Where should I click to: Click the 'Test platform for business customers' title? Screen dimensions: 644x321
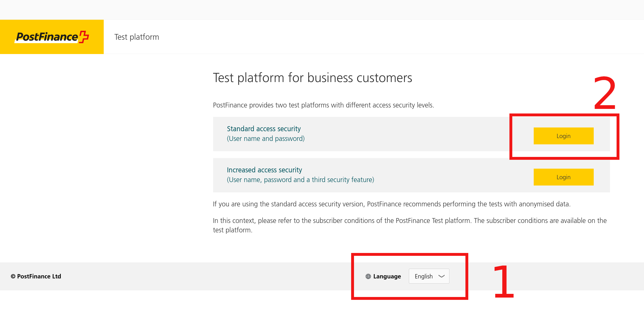[x=313, y=78]
